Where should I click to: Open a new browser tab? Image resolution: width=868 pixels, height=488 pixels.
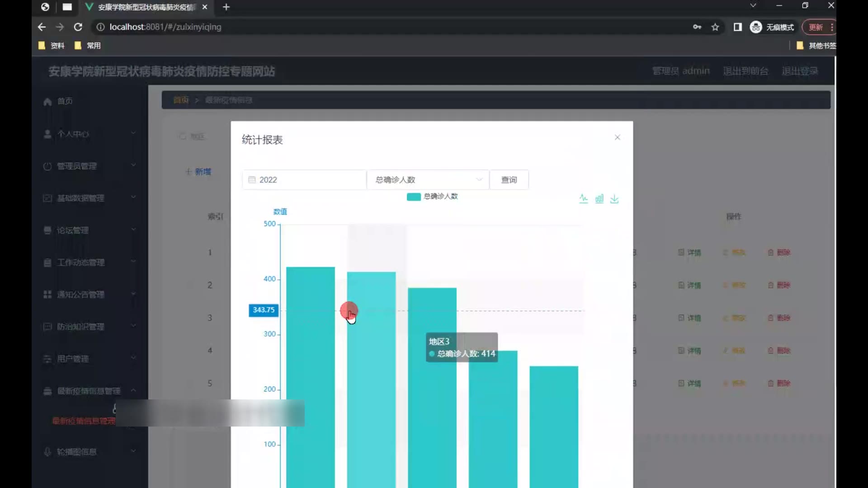(x=226, y=7)
